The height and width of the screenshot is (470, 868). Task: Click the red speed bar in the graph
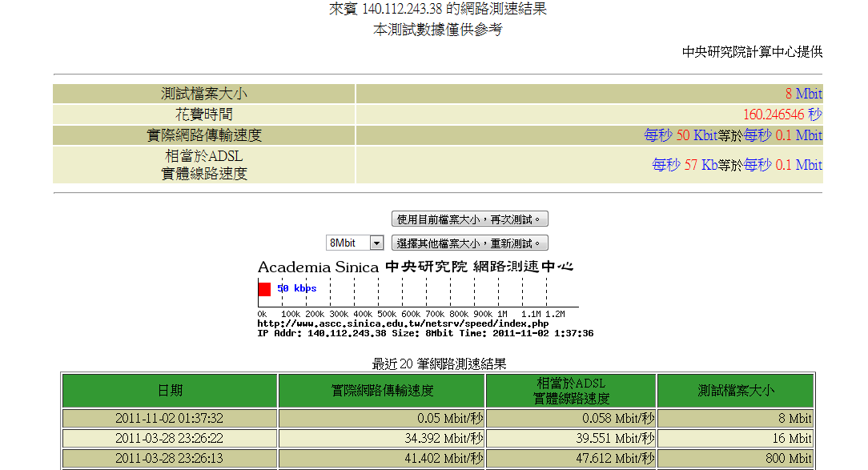tap(264, 289)
